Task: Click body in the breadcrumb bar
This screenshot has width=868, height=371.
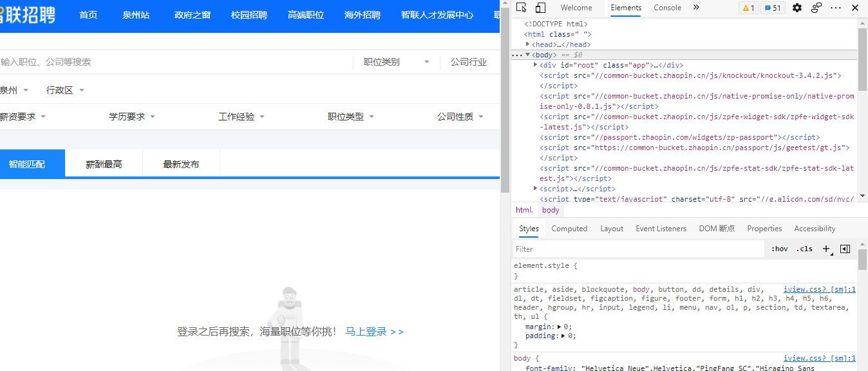Action: coord(551,210)
